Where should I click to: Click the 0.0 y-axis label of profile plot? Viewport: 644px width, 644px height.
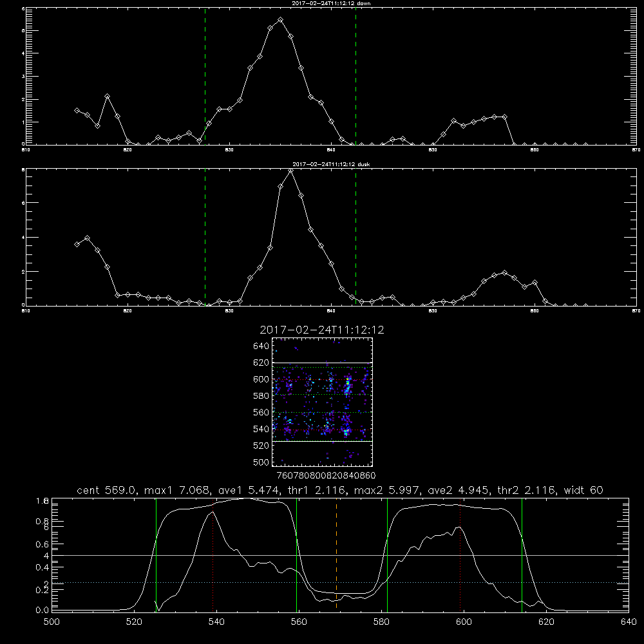point(43,611)
